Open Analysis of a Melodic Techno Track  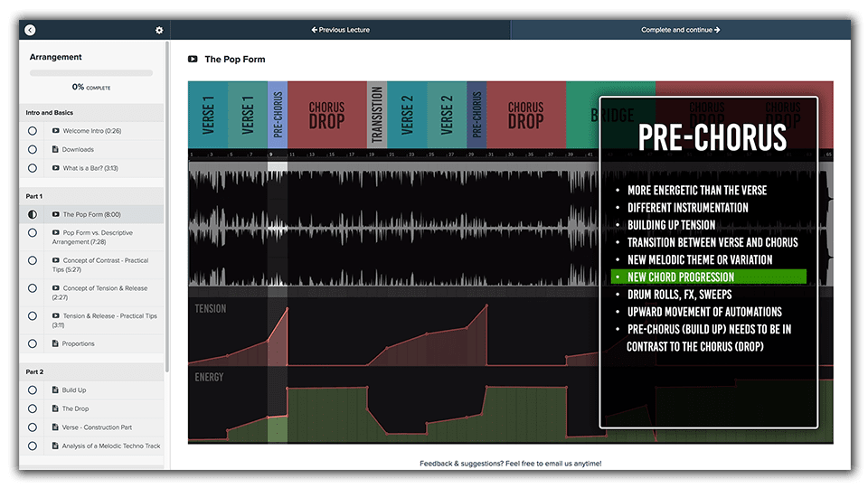click(x=110, y=446)
